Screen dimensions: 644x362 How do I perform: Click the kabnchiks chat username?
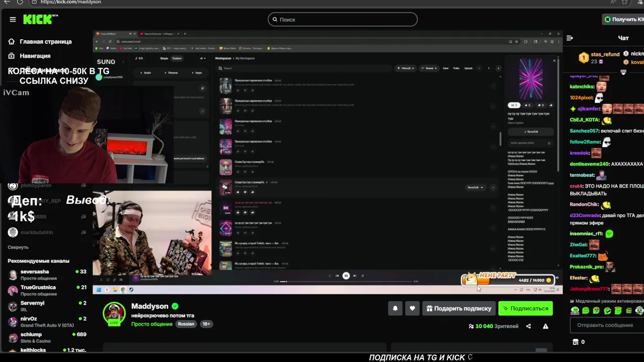tap(582, 86)
